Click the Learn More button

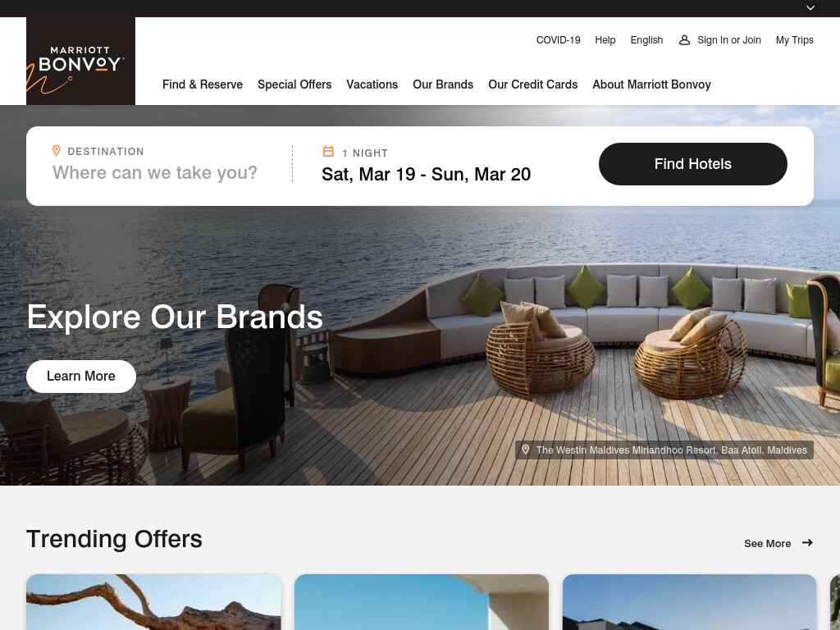tap(81, 376)
